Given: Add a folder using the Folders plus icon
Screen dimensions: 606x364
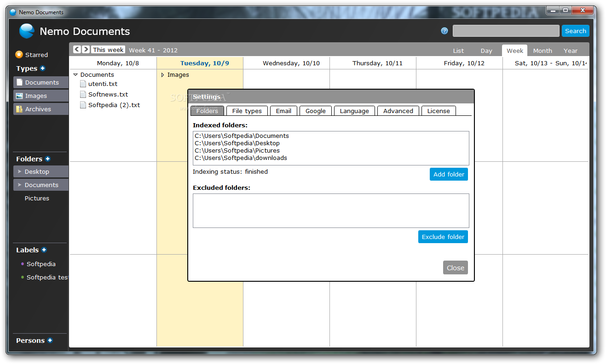Looking at the screenshot, I should point(47,159).
